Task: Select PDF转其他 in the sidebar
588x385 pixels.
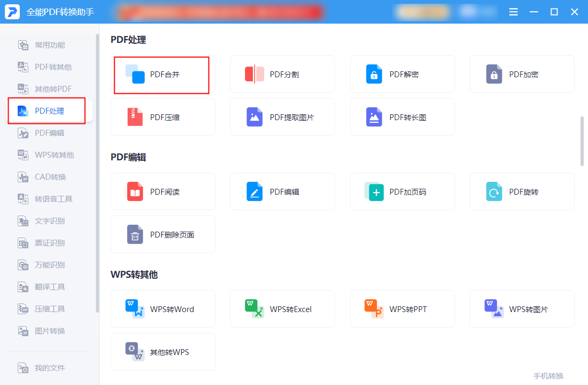Action: click(x=50, y=67)
